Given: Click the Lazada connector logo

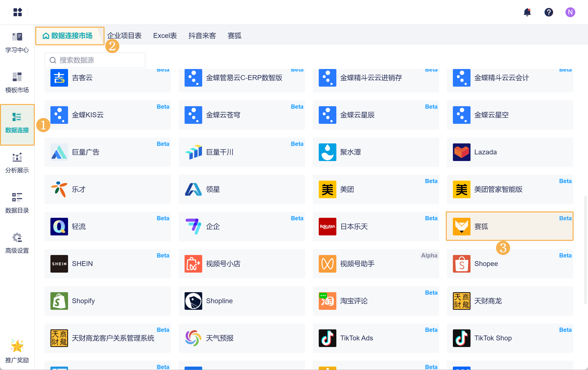Looking at the screenshot, I should pyautogui.click(x=461, y=152).
